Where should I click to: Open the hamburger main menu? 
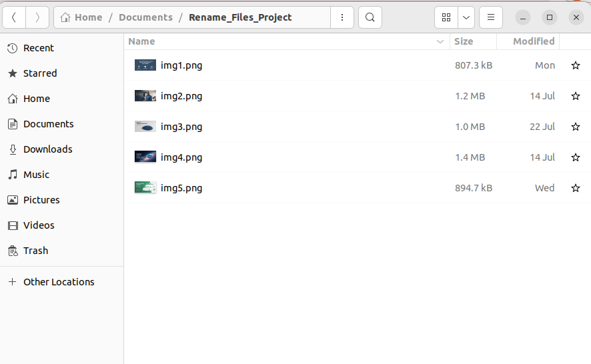(x=490, y=17)
